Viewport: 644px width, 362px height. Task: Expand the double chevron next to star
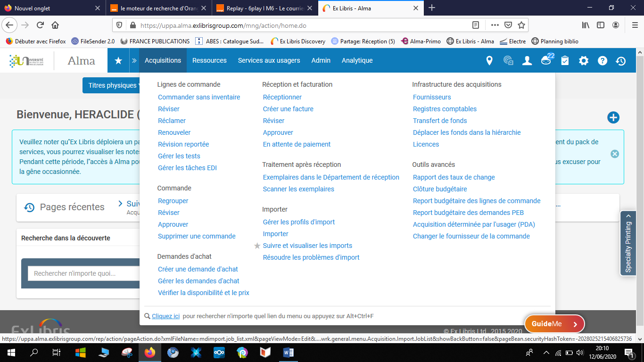(134, 60)
